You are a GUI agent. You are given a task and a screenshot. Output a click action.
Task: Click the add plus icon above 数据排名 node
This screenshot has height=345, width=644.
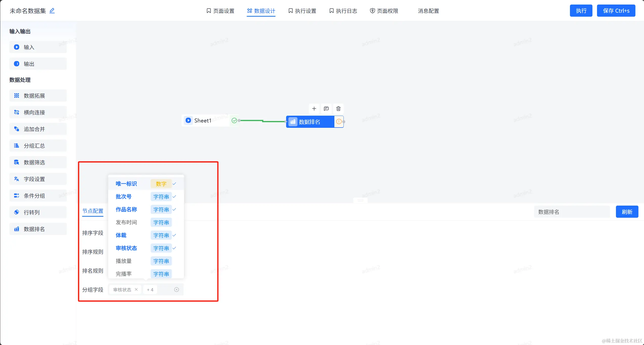pos(314,109)
